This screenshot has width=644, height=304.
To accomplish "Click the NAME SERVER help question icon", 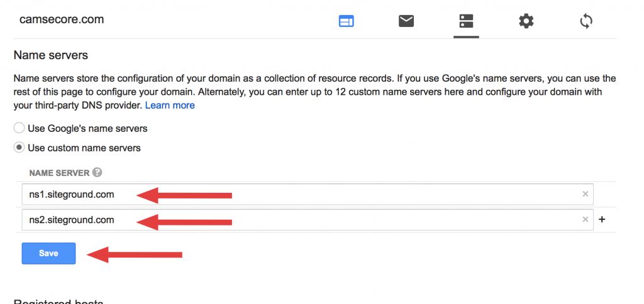I will pyautogui.click(x=97, y=172).
